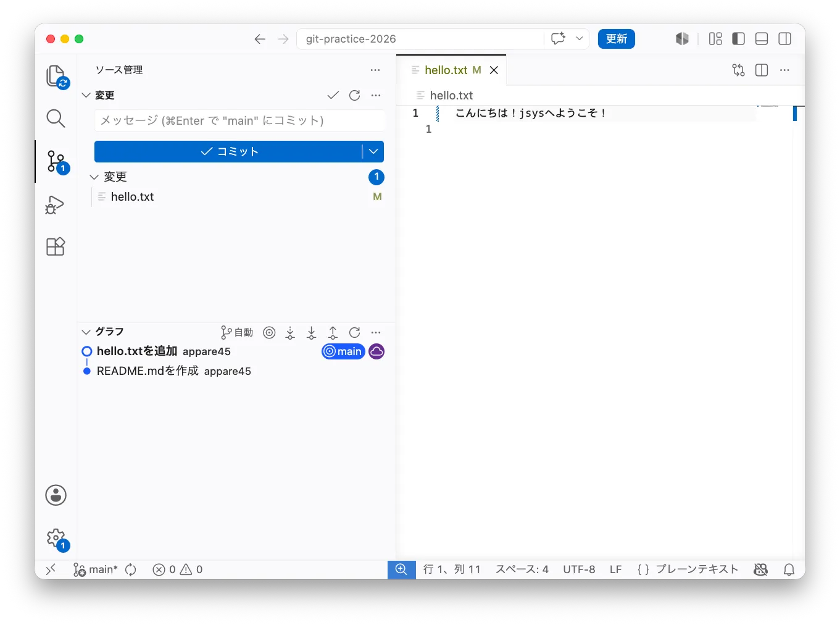Image resolution: width=840 pixels, height=625 pixels.
Task: Click the open changes icon in editor toolbar
Action: click(x=738, y=70)
